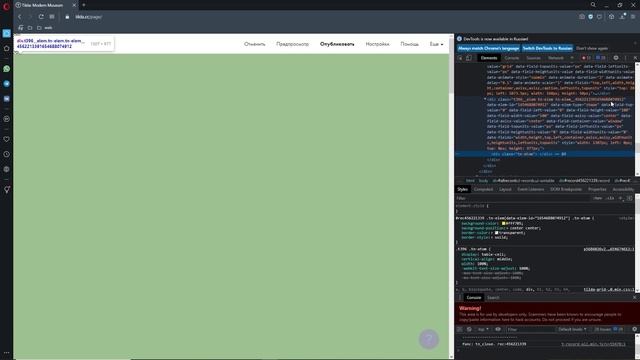
Task: Toggle DevTools inspect element picker
Action: [x=460, y=58]
